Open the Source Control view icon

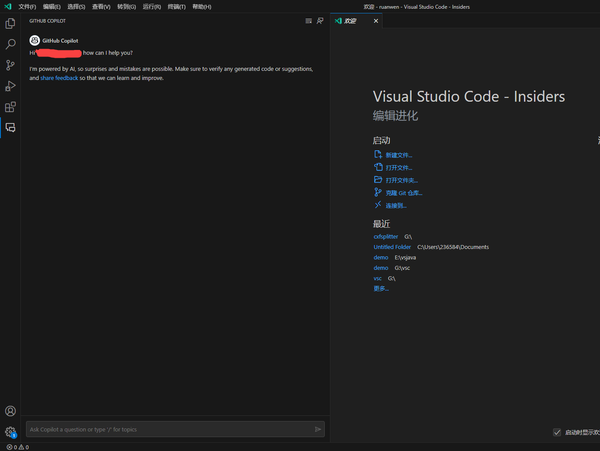(x=10, y=65)
